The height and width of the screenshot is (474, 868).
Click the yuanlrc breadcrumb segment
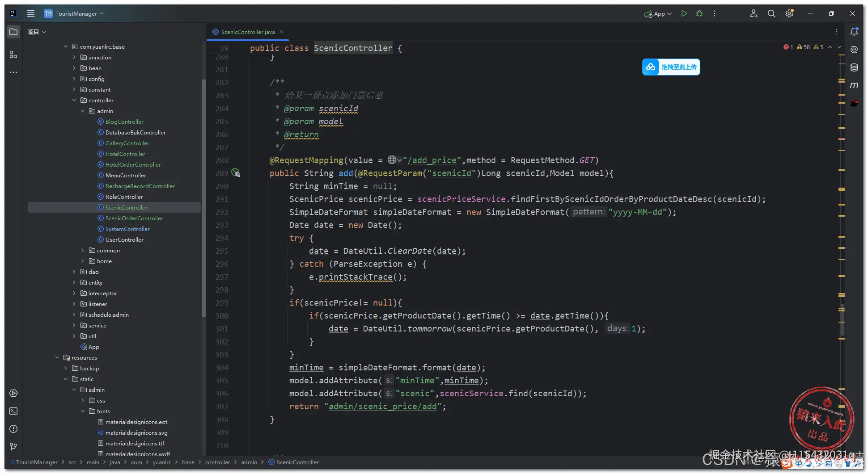tap(162, 462)
